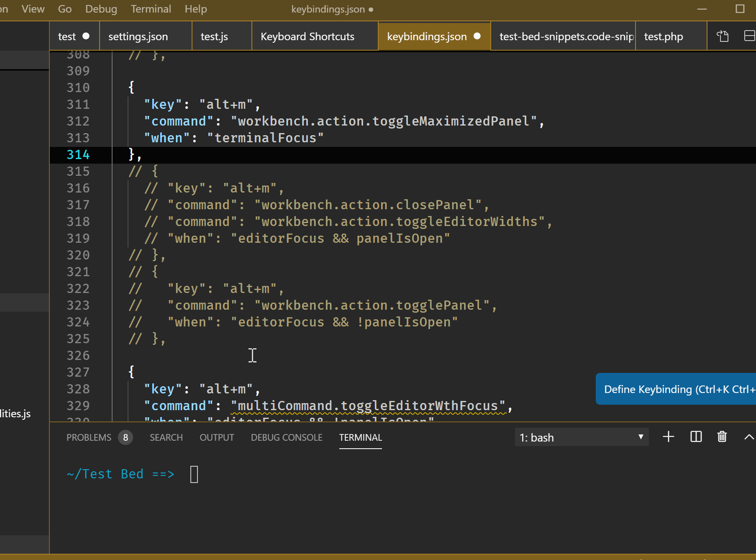Image resolution: width=756 pixels, height=560 pixels.
Task: Click the new terminal plus icon
Action: pos(669,437)
